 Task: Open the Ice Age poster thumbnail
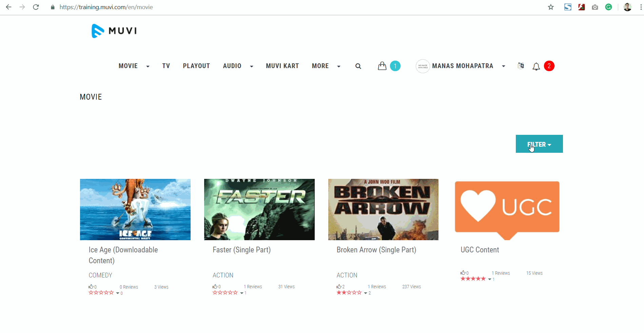(135, 209)
